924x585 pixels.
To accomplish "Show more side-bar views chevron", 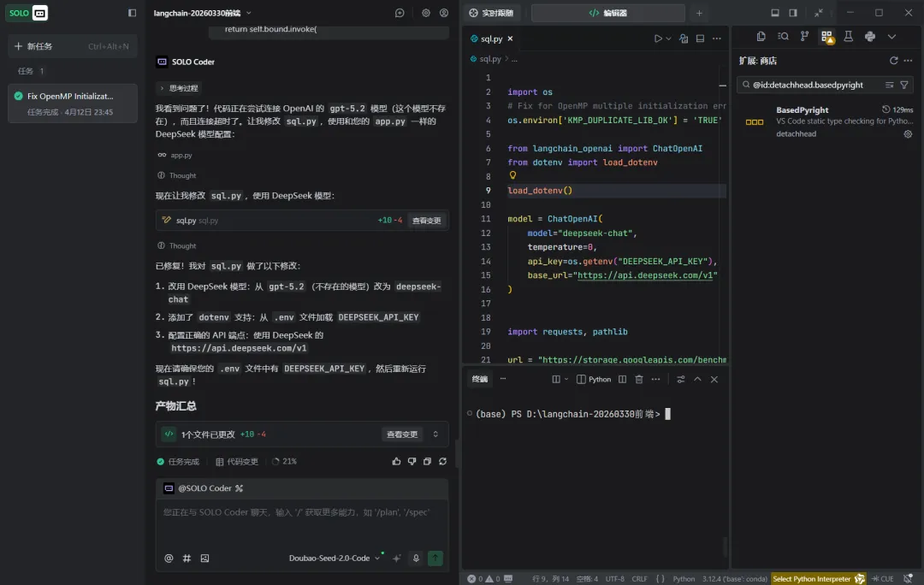I will point(891,37).
